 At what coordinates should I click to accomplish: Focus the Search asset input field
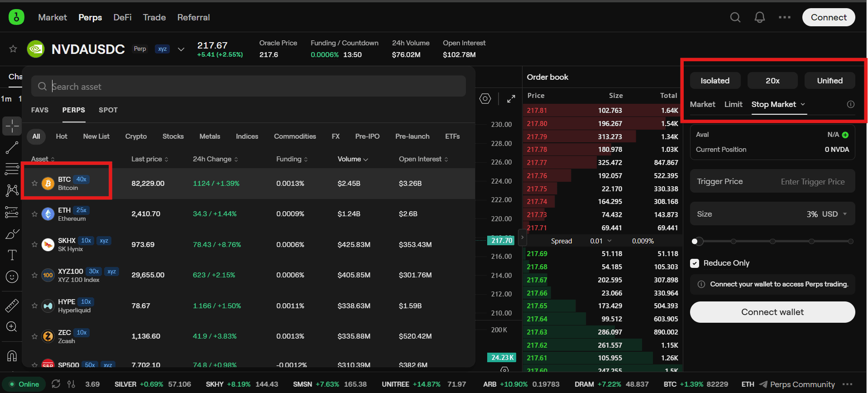[x=249, y=86]
